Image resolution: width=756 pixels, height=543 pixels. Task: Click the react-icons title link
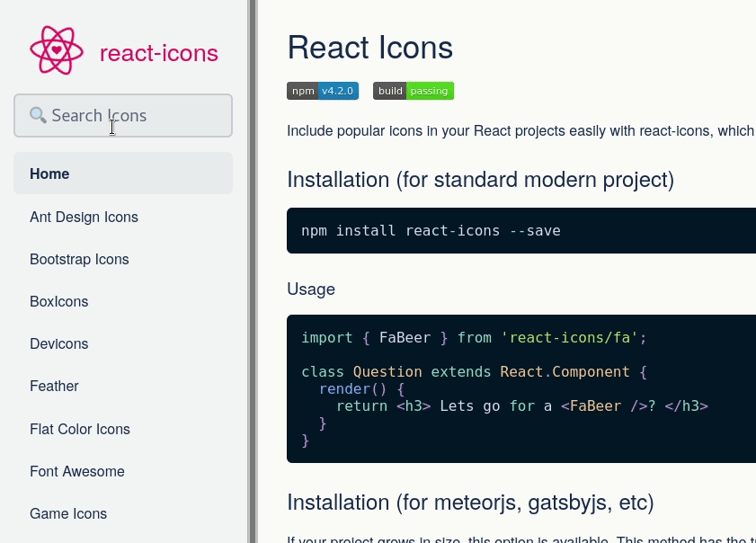click(x=159, y=53)
